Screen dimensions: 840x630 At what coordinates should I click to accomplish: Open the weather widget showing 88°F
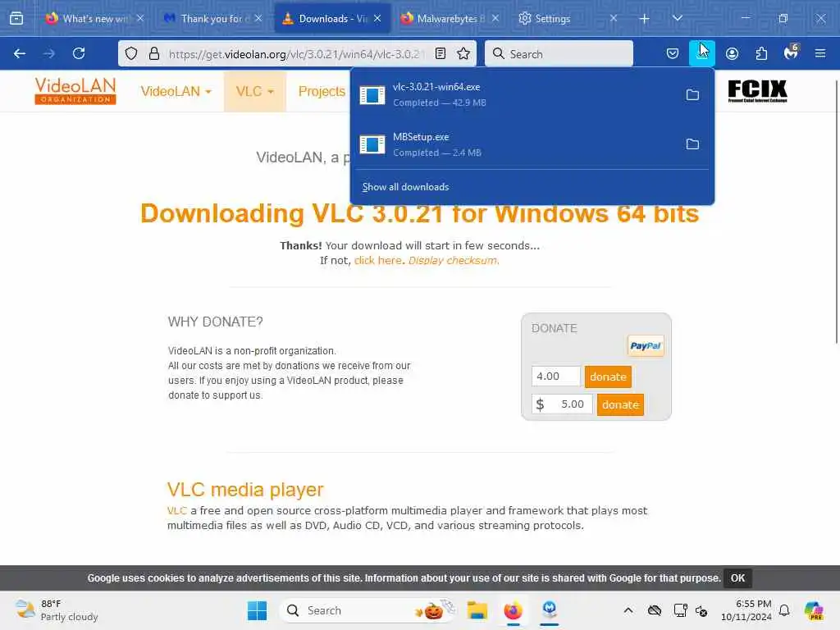pos(57,610)
